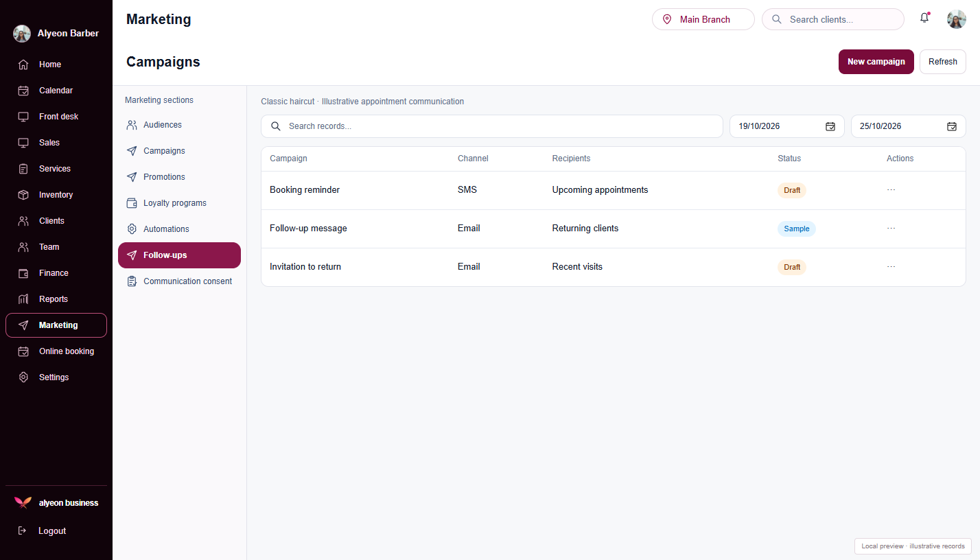The height and width of the screenshot is (560, 980).
Task: Open calendar picker for 19/10/2026 date
Action: (x=830, y=126)
